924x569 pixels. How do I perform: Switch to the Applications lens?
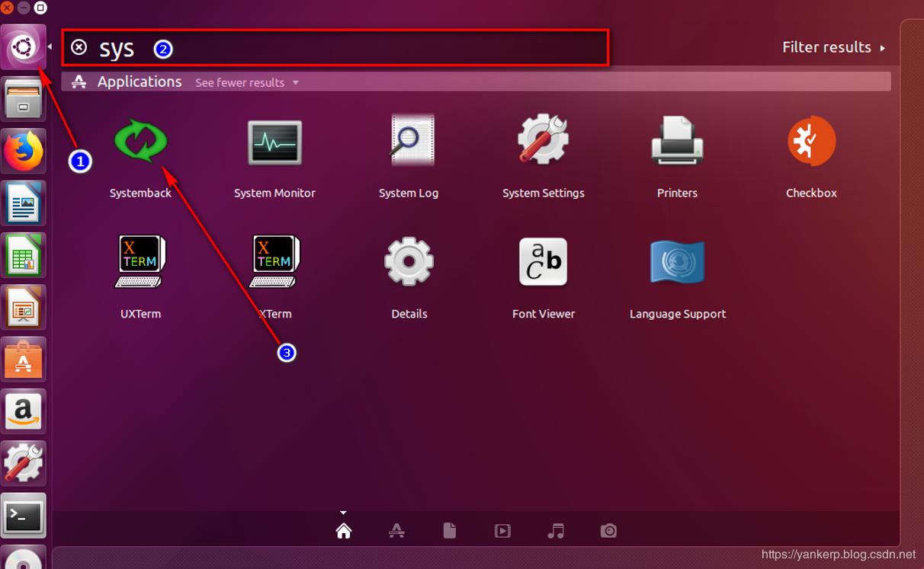(x=396, y=531)
